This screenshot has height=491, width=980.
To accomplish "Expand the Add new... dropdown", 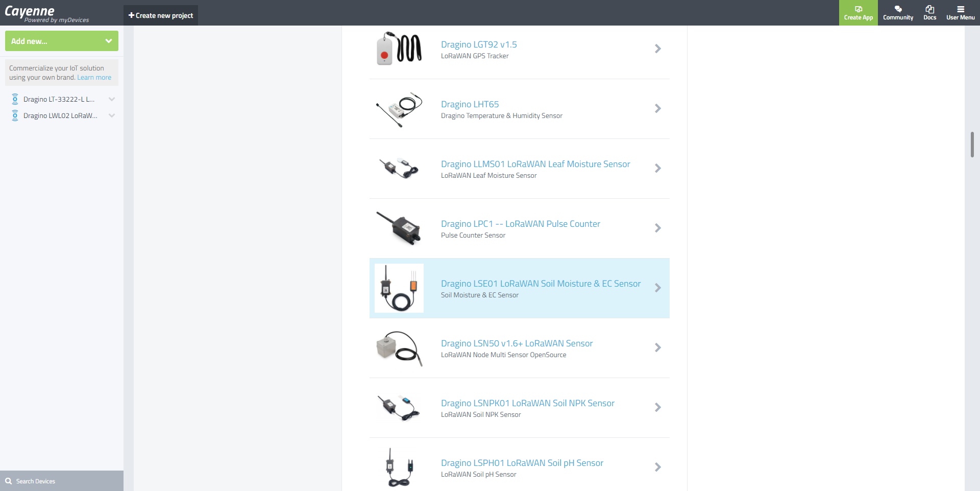I will coord(62,41).
